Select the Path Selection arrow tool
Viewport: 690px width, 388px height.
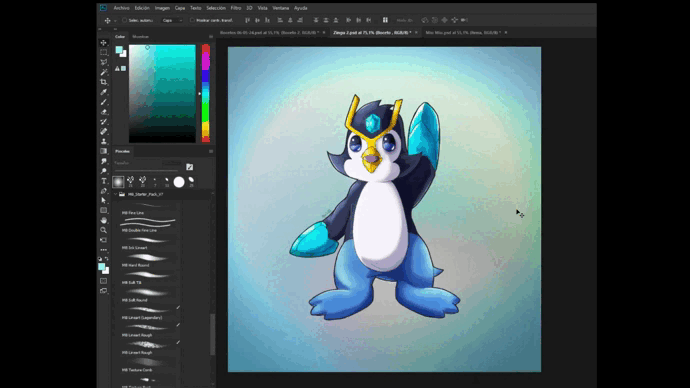103,201
